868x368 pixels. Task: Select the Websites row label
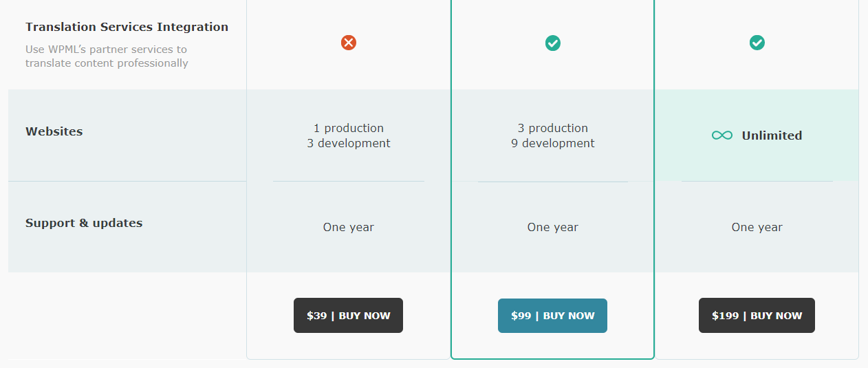(x=54, y=131)
